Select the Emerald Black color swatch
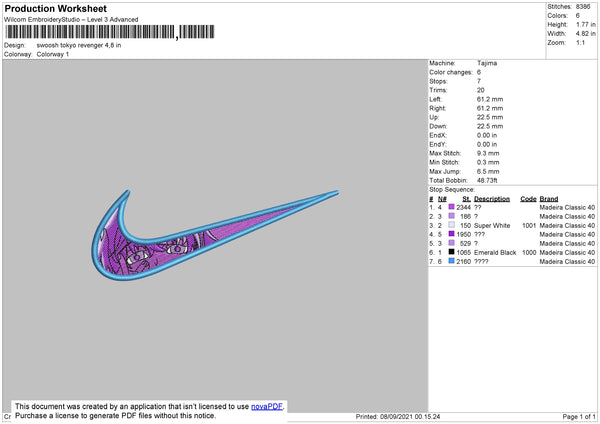 (452, 252)
